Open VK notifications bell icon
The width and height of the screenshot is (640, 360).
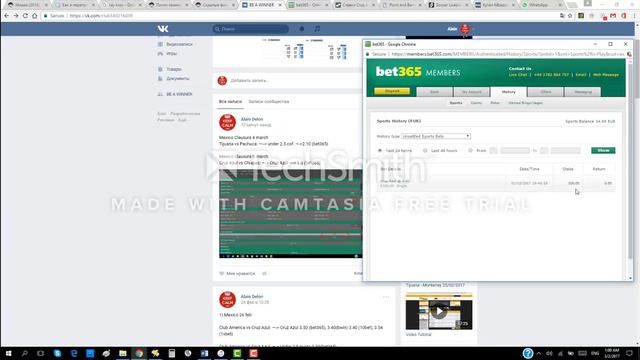pyautogui.click(x=302, y=29)
